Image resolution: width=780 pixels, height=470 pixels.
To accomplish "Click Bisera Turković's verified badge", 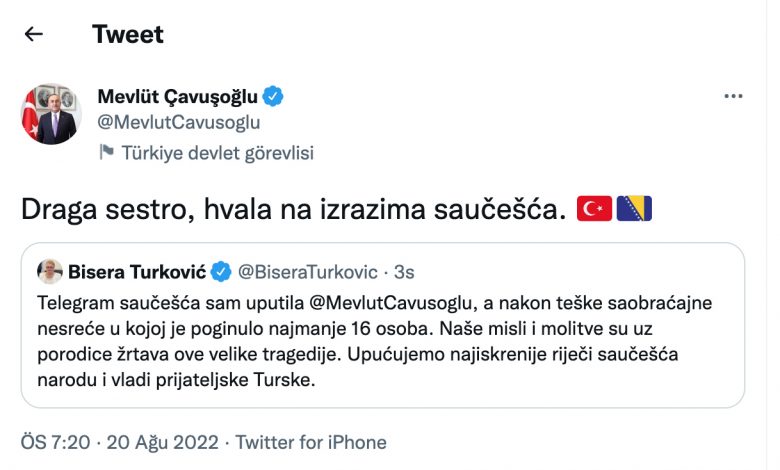I will click(221, 271).
